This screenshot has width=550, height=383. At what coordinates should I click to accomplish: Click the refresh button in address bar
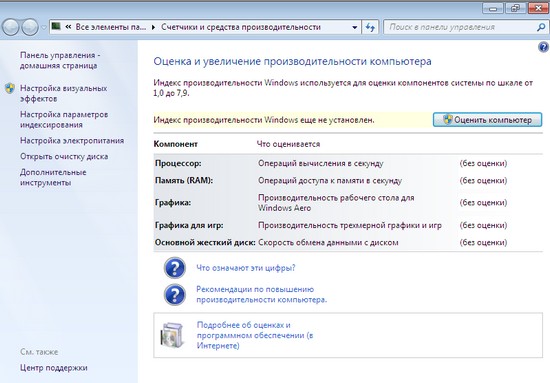tap(370, 27)
